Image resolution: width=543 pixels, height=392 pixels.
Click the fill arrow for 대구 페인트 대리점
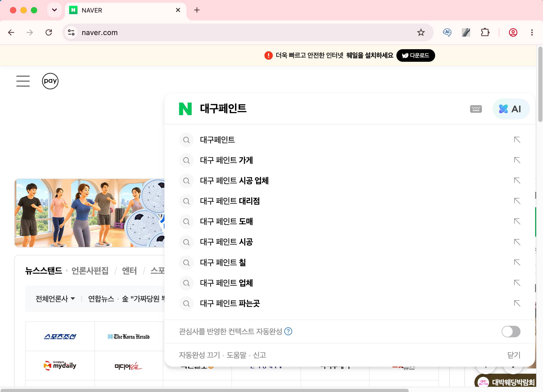click(x=517, y=201)
